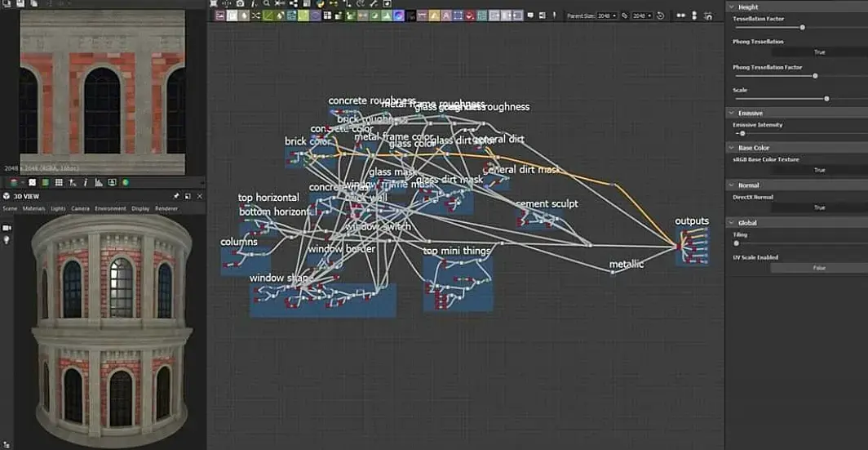Click the 'brick color' frame label
Viewport: 868px width, 450px height.
point(308,141)
